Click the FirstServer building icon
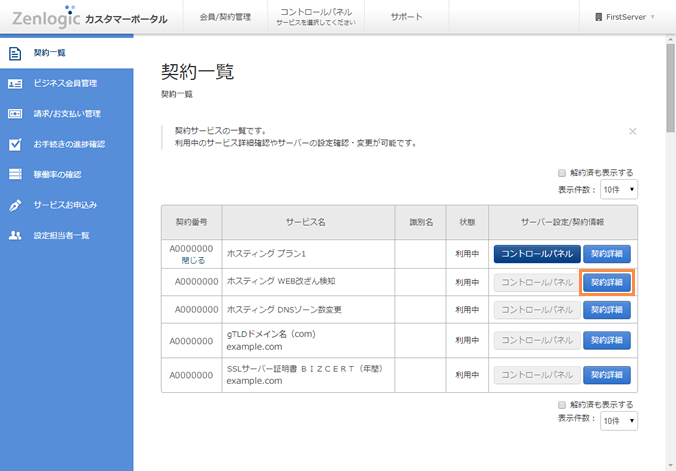 598,17
